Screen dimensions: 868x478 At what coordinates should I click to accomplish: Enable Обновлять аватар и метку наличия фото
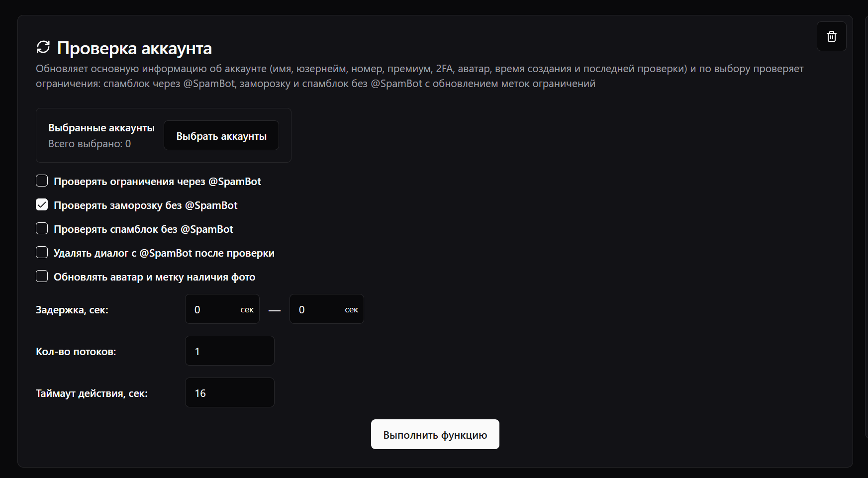pyautogui.click(x=42, y=277)
